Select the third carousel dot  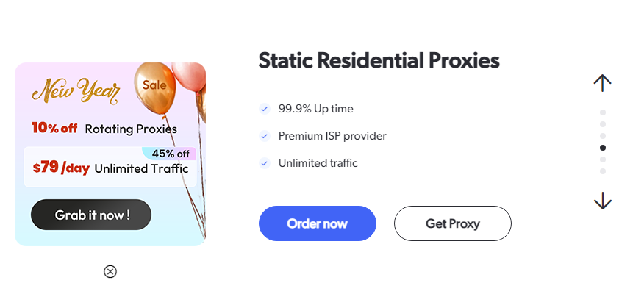pyautogui.click(x=603, y=135)
